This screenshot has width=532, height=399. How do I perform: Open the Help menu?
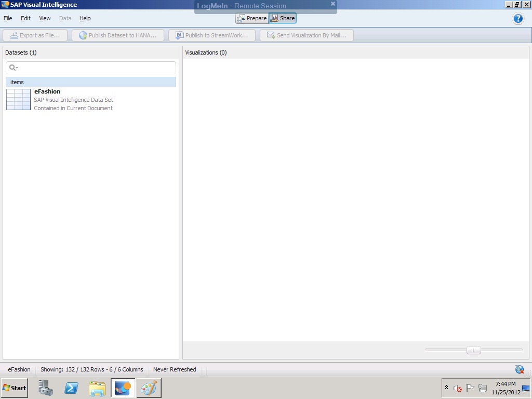[85, 18]
